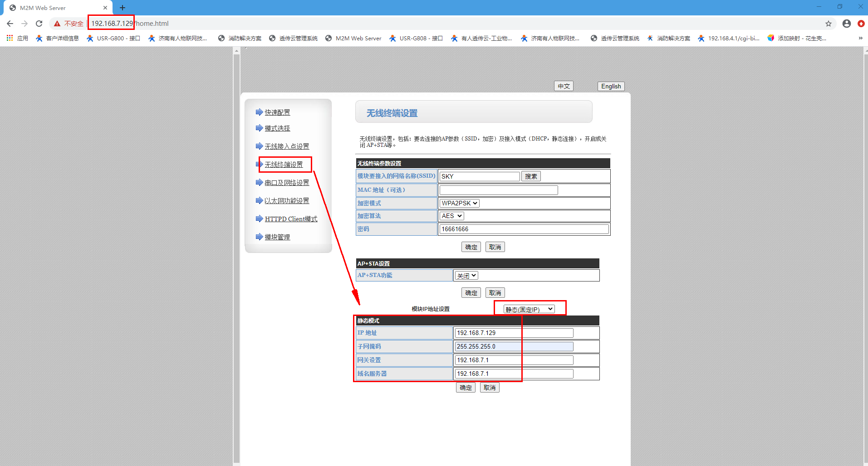Switch page language to English
The width and height of the screenshot is (868, 466).
pyautogui.click(x=611, y=86)
